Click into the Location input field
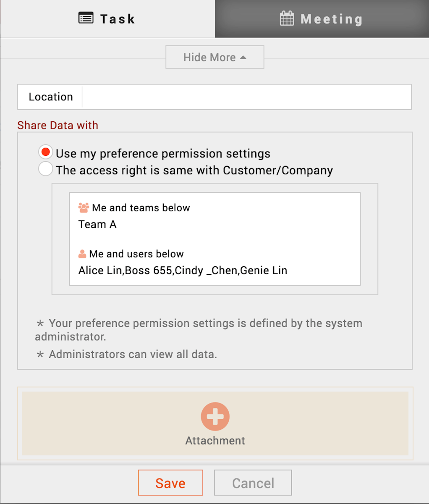429x504 pixels. coord(247,97)
